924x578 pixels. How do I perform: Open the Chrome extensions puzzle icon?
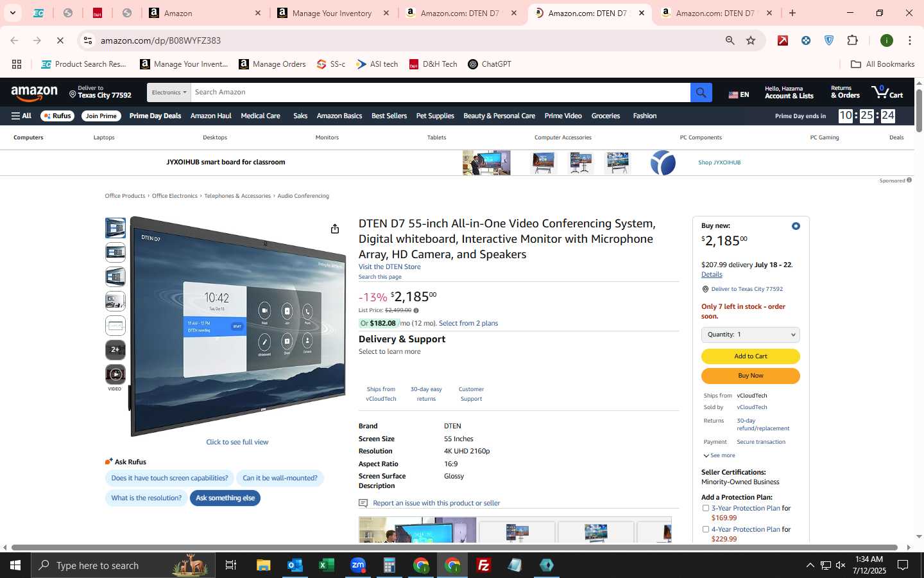point(853,40)
